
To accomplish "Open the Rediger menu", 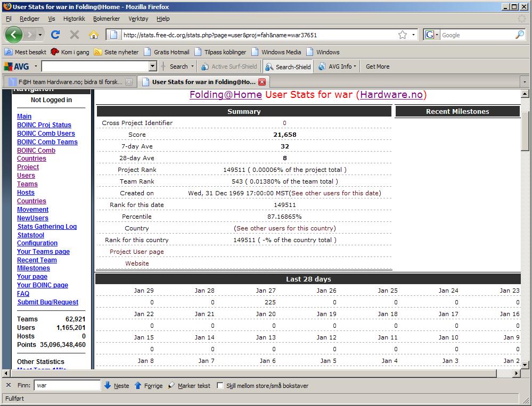I will pyautogui.click(x=29, y=19).
